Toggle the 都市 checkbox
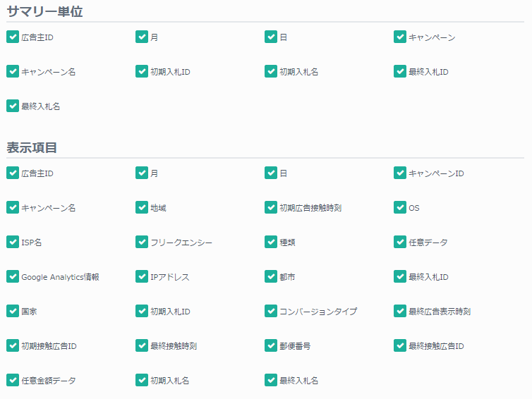 click(271, 276)
